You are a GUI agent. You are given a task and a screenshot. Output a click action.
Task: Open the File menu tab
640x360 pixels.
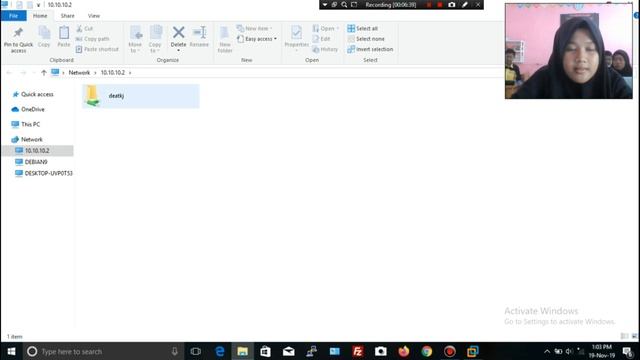tap(13, 16)
